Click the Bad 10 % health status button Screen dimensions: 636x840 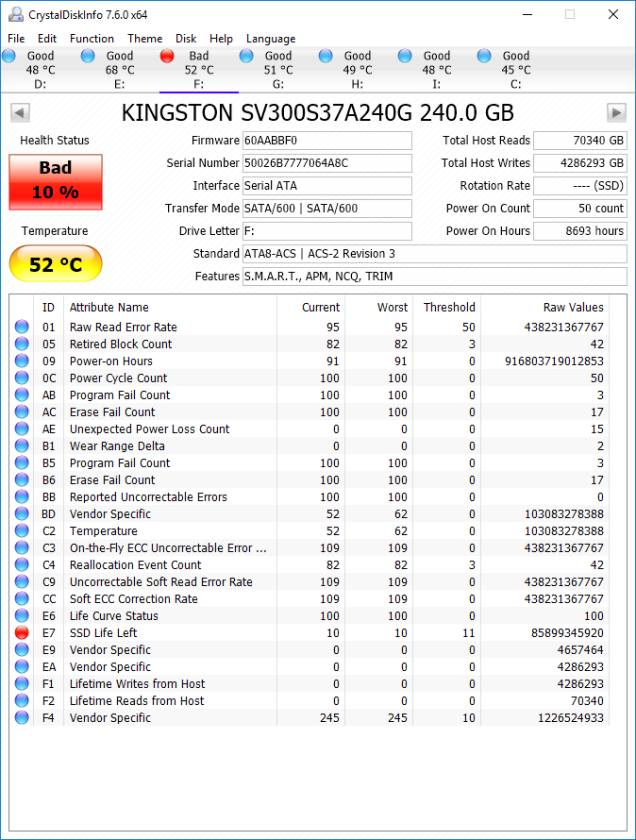(x=56, y=181)
